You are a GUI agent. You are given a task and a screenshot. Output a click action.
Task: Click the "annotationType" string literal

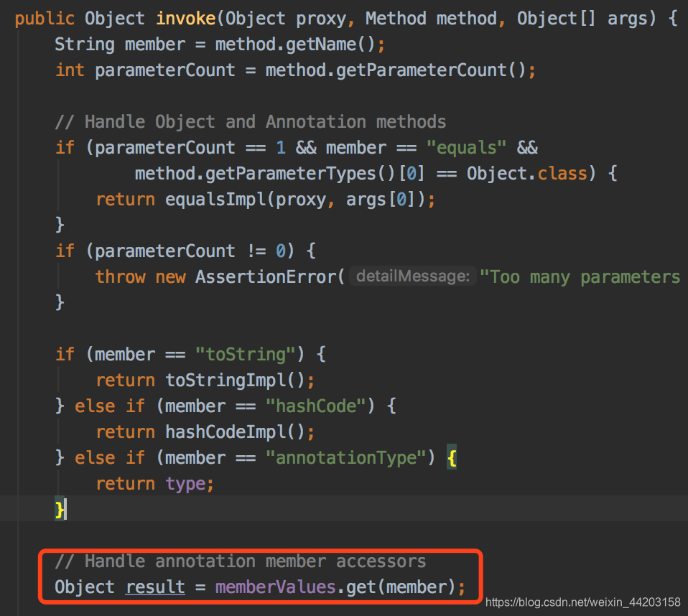345,458
